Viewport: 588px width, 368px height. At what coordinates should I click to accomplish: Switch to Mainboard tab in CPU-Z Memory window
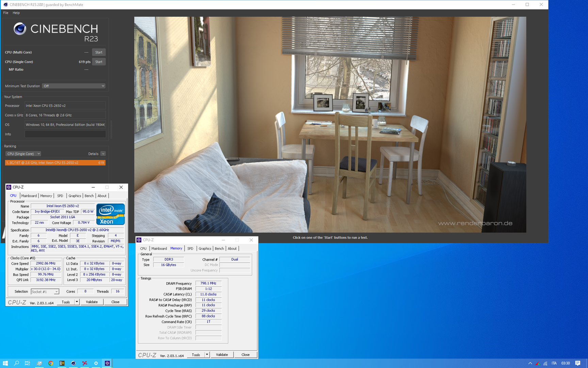(159, 249)
